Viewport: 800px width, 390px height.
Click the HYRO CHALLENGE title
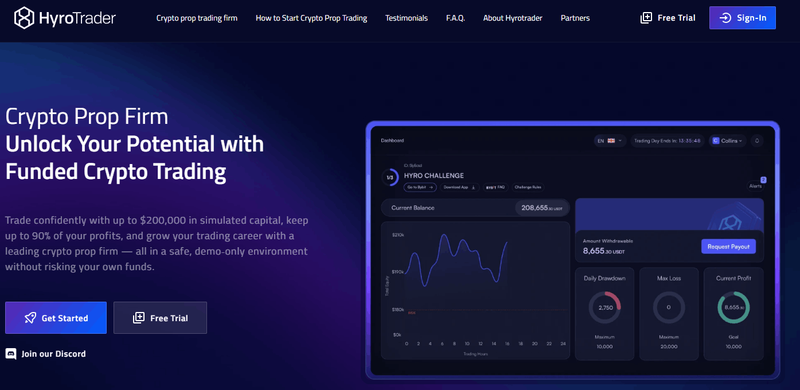tap(434, 176)
